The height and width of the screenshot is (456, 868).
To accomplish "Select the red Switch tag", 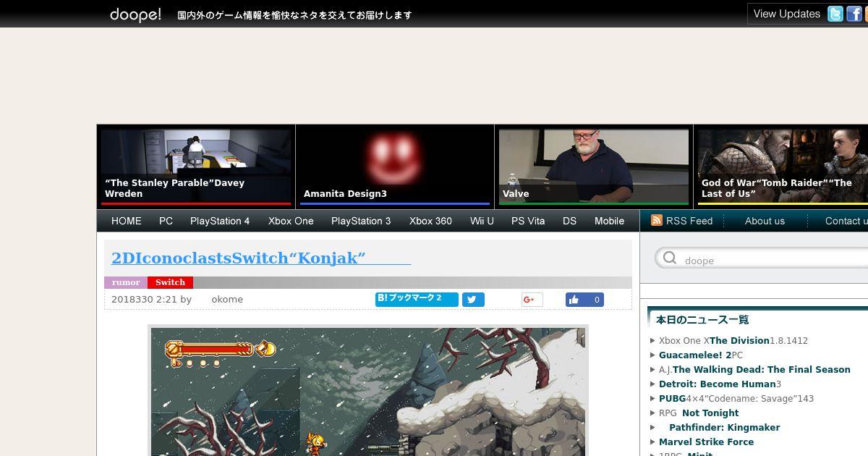I will click(170, 282).
